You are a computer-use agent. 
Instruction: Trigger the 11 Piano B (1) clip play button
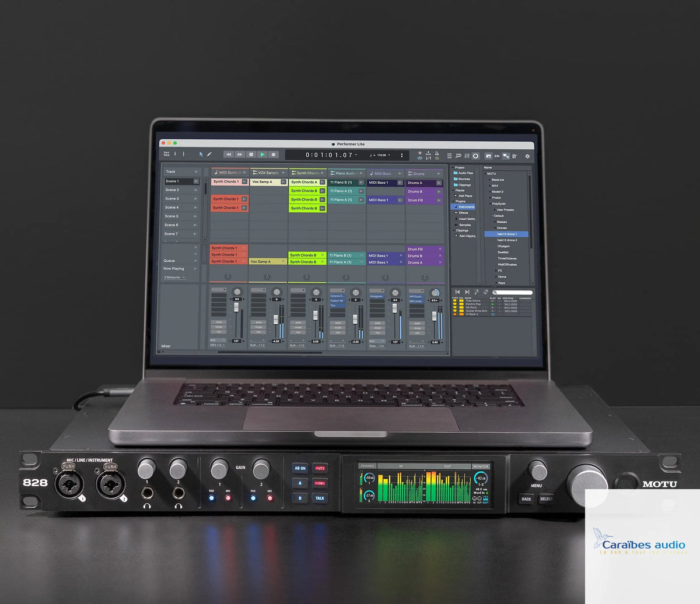pyautogui.click(x=362, y=182)
